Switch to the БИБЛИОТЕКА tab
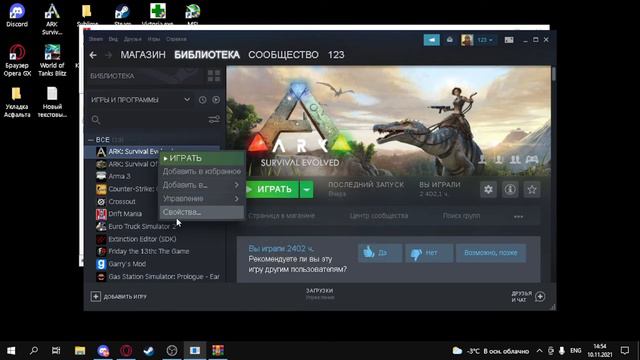 tap(207, 55)
